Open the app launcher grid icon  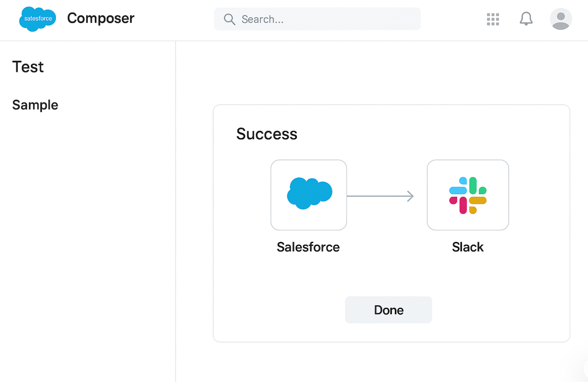pyautogui.click(x=492, y=19)
